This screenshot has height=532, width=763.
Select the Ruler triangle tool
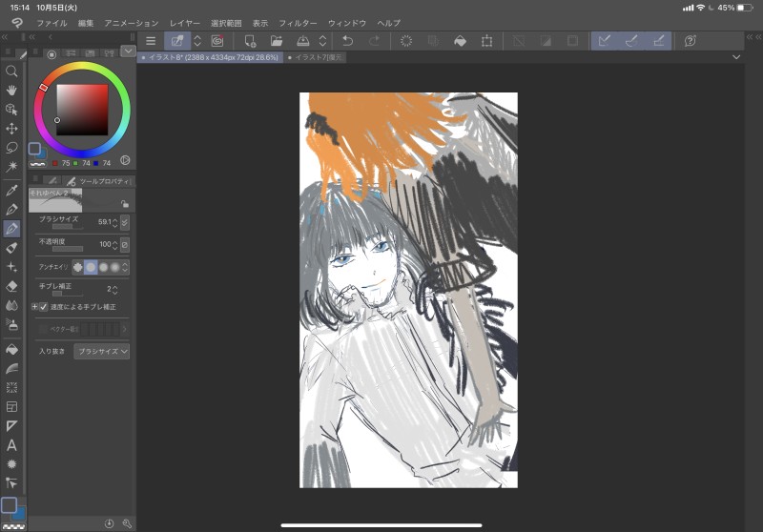coord(11,426)
